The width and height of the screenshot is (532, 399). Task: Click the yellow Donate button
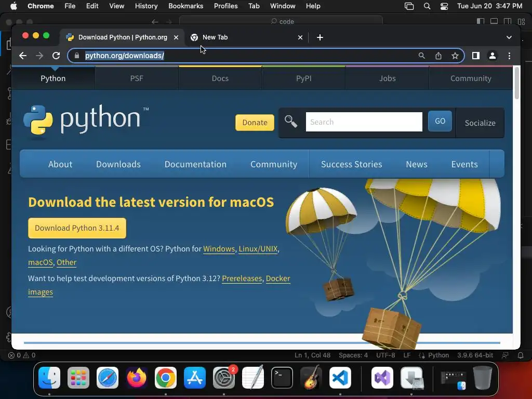(255, 123)
